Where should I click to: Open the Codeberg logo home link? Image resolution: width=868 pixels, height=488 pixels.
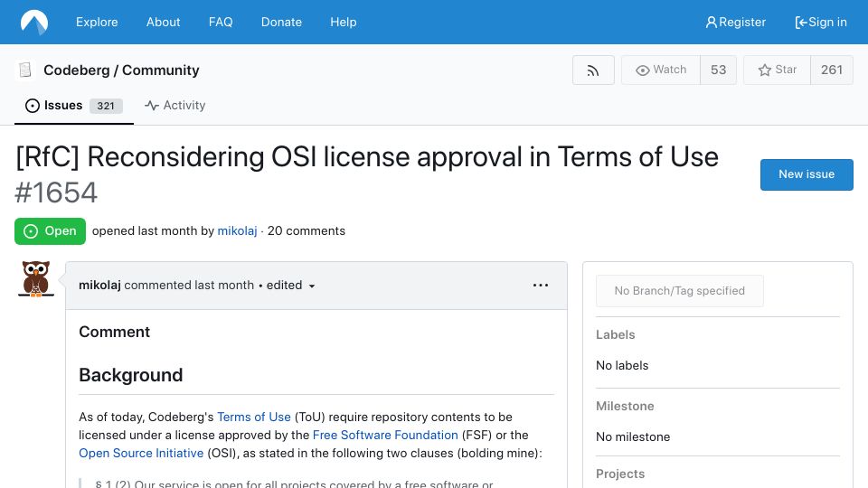pyautogui.click(x=34, y=22)
